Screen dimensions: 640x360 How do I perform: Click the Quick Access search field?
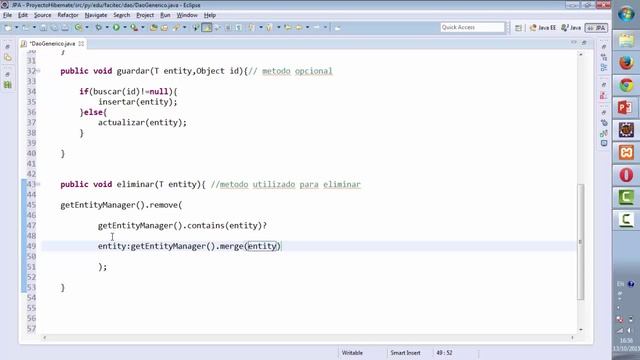tap(472, 27)
